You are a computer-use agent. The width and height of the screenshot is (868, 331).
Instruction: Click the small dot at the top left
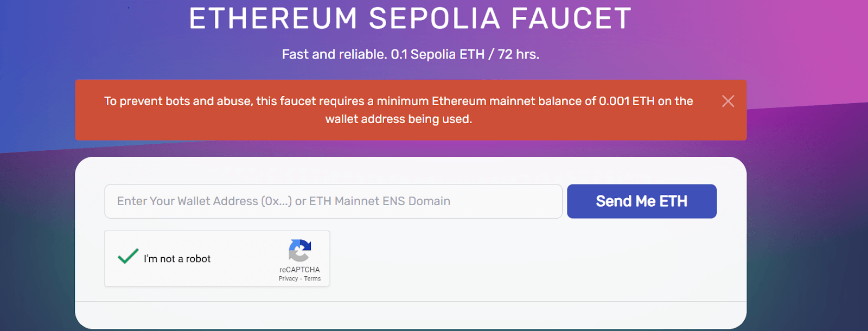[x=128, y=7]
